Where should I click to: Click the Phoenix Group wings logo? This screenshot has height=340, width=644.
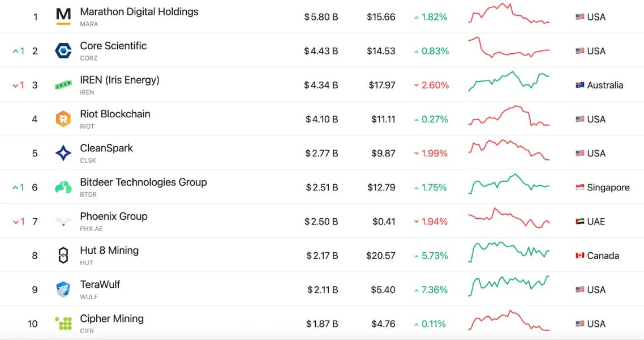pos(63,222)
